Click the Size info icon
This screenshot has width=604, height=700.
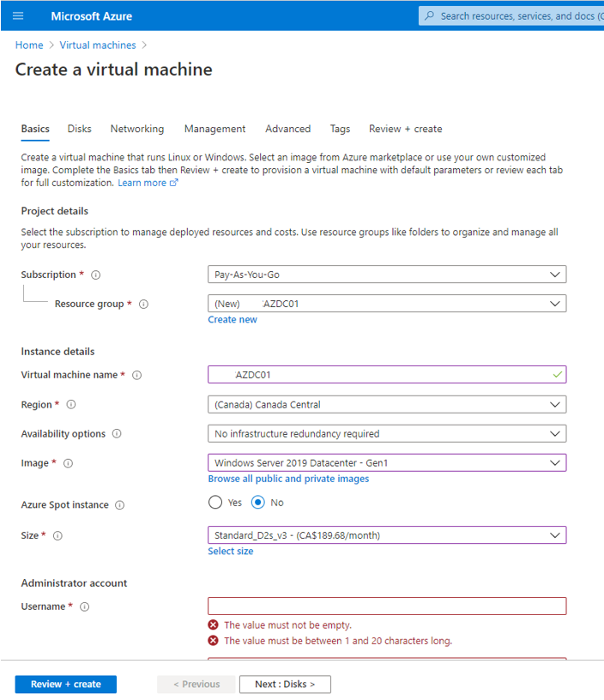[57, 535]
